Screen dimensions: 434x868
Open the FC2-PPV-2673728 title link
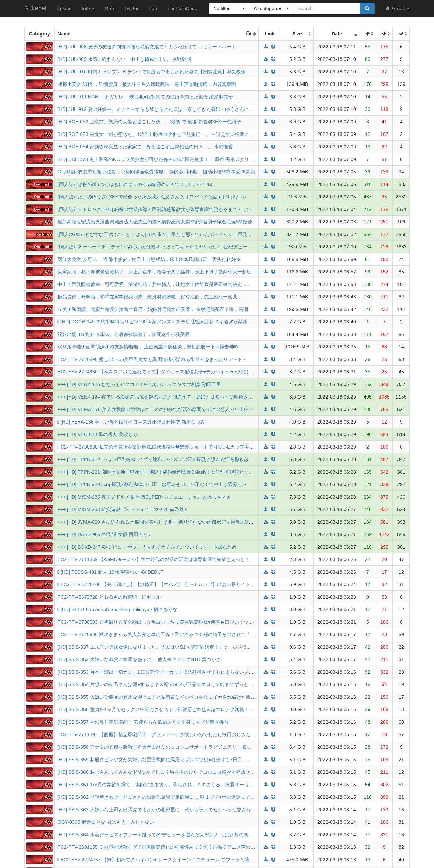pyautogui.click(x=109, y=597)
